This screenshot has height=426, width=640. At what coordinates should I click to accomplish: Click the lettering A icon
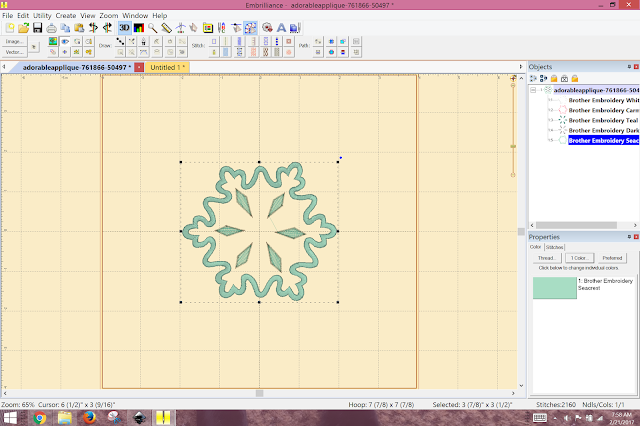click(281, 28)
